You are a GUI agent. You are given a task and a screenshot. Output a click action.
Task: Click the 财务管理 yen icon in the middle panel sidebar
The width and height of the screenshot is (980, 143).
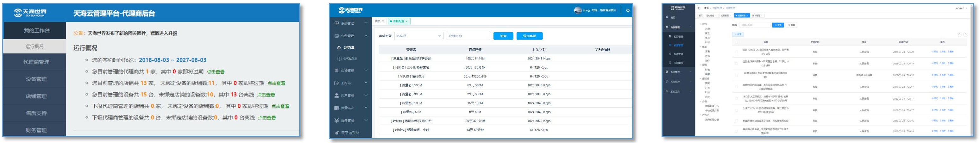click(x=336, y=120)
